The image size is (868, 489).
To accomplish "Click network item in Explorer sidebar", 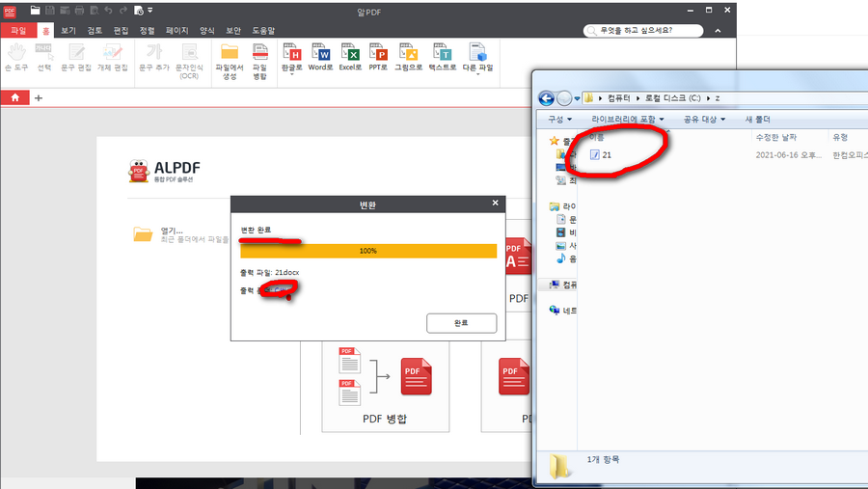I will tap(562, 311).
